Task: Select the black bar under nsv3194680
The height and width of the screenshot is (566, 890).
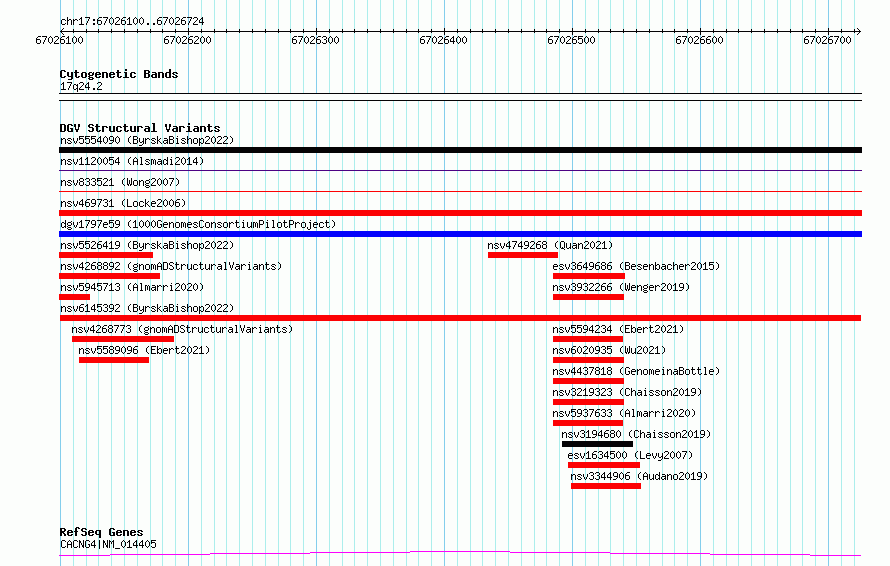Action: point(597,444)
